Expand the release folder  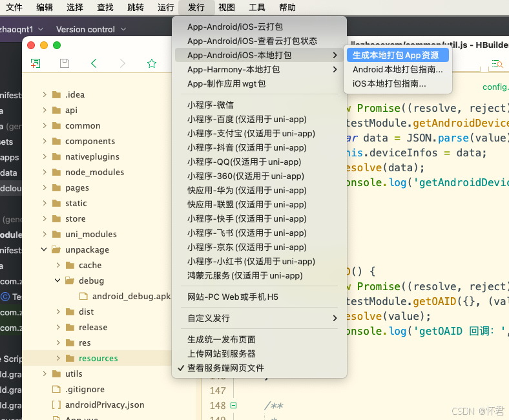[58, 327]
